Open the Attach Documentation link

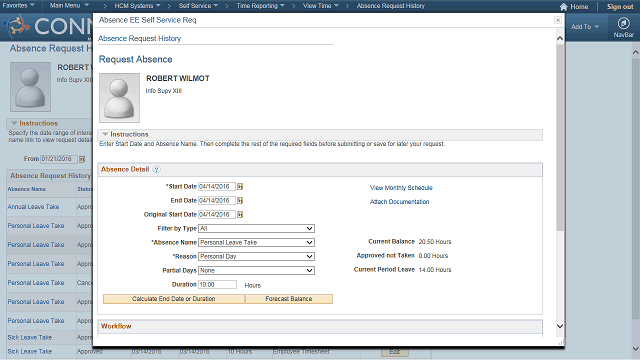pyautogui.click(x=399, y=202)
